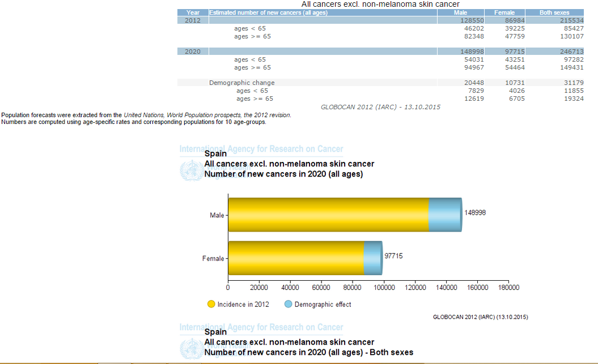
Task: Click the WHO emblem above the bar chart
Action: click(191, 170)
